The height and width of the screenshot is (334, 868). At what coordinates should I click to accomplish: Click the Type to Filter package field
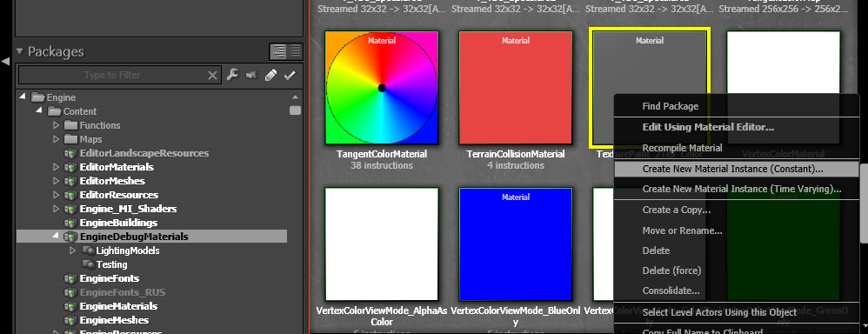pos(112,75)
